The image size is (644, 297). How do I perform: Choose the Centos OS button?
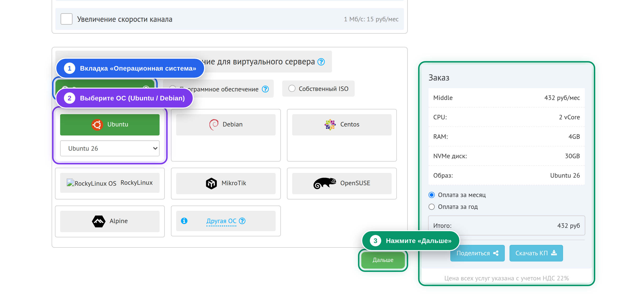(342, 125)
